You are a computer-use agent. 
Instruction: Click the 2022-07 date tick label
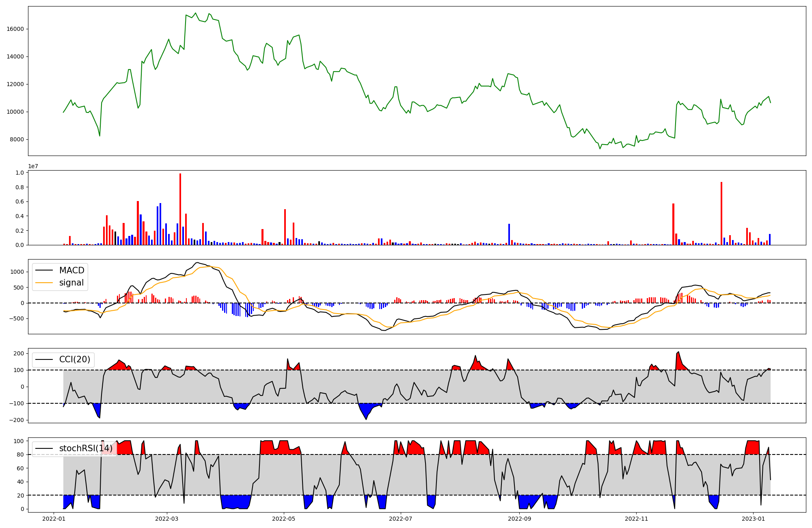[401, 519]
